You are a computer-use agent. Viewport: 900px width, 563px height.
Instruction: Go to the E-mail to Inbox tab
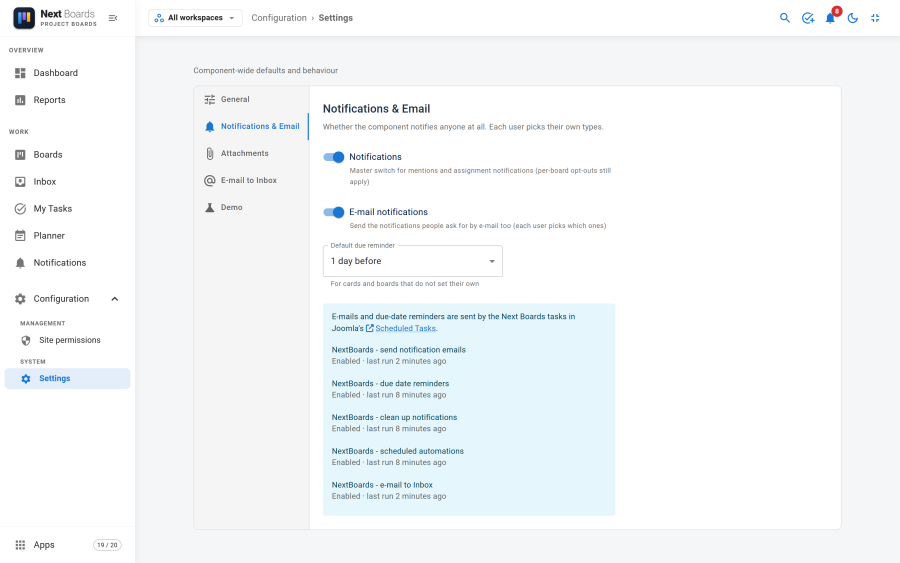point(251,180)
